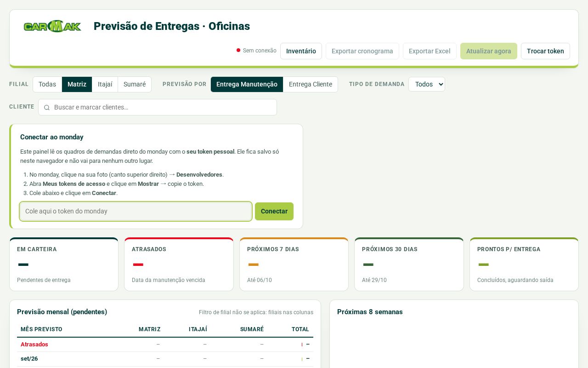Open the Inventário page
The width and height of the screenshot is (588, 368).
[301, 51]
